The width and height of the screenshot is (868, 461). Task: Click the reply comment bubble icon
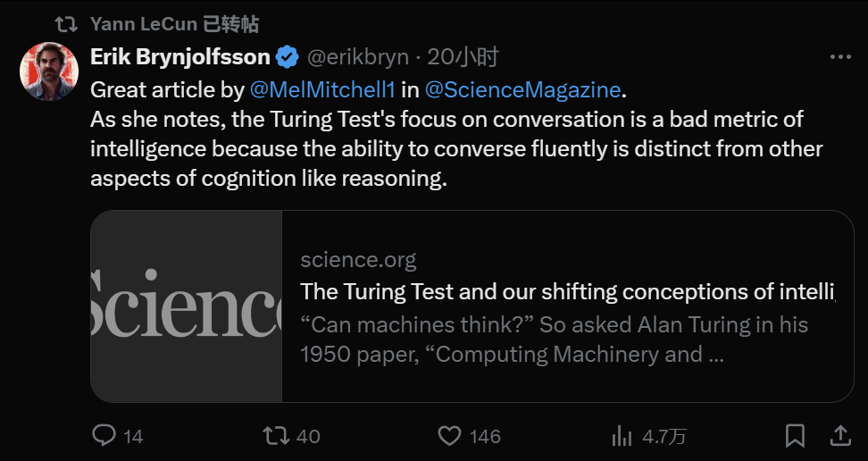pyautogui.click(x=104, y=435)
